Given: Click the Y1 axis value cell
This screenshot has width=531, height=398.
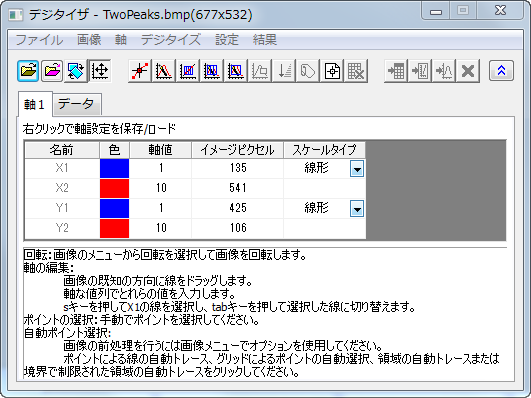Looking at the screenshot, I should (161, 208).
